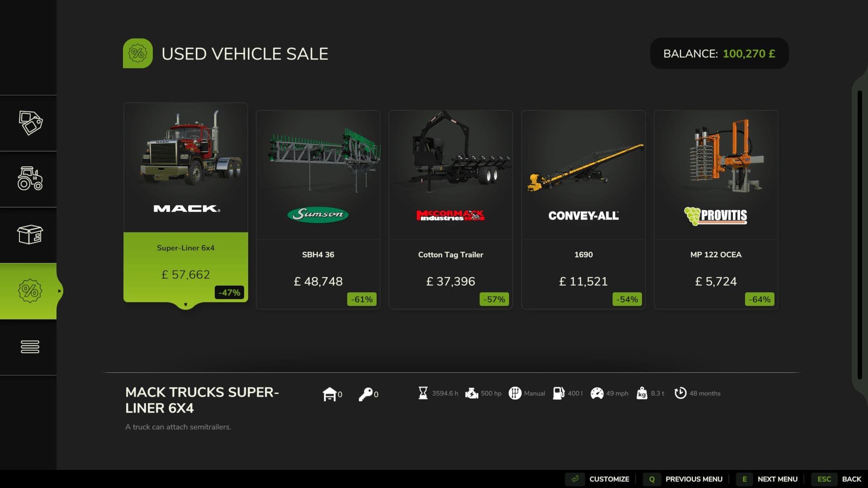868x488 pixels.
Task: Click the speedometer max speed icon
Action: point(597,393)
